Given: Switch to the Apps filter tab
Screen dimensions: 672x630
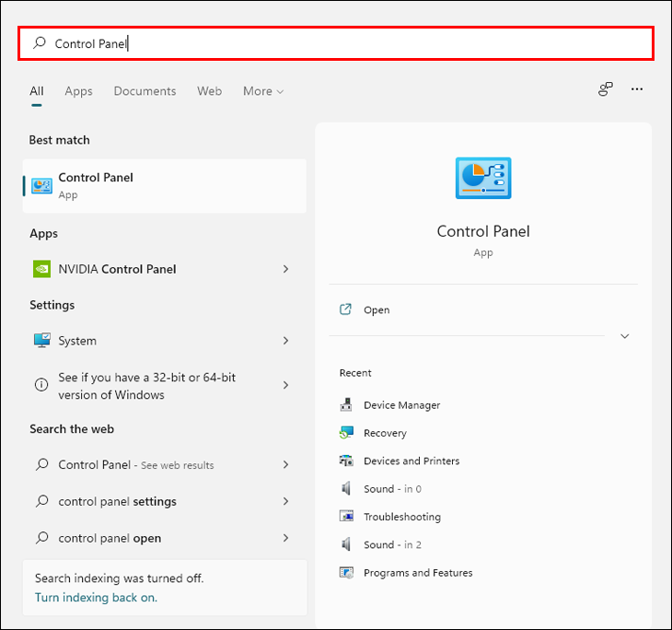Looking at the screenshot, I should pyautogui.click(x=78, y=91).
